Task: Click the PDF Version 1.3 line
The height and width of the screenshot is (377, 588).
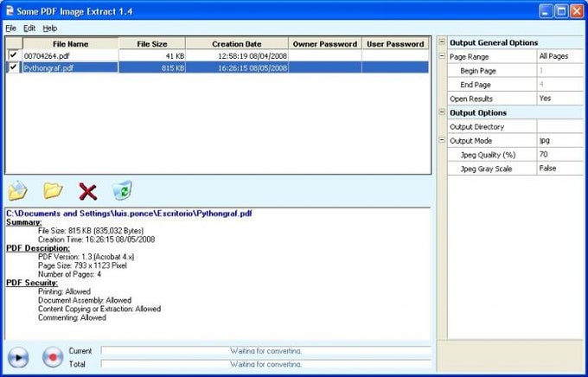Action: tap(86, 257)
